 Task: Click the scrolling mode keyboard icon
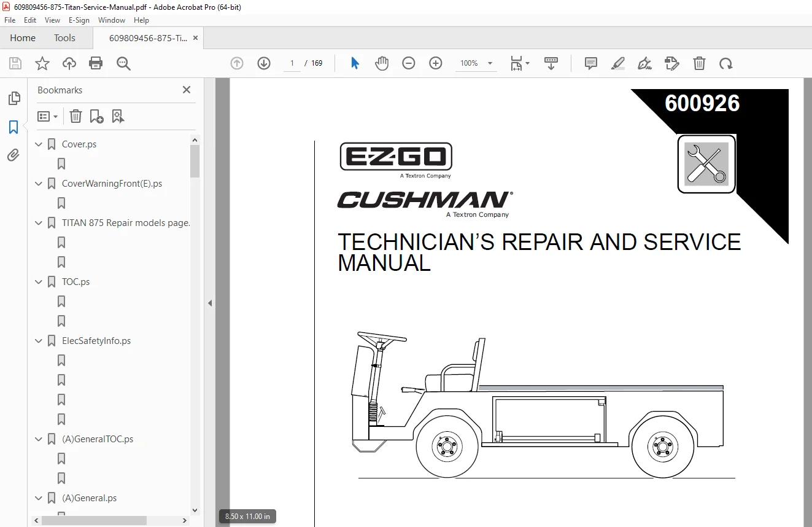(551, 63)
